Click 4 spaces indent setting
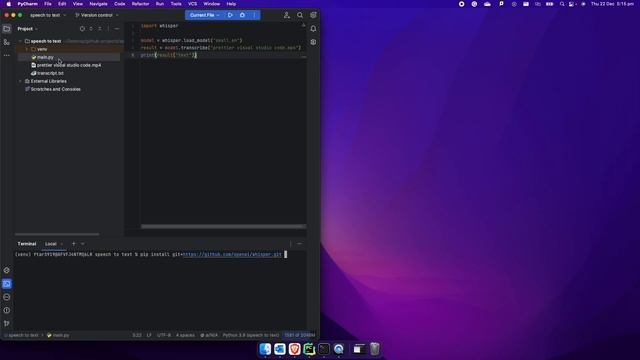This screenshot has width=640, height=360. pyautogui.click(x=185, y=335)
